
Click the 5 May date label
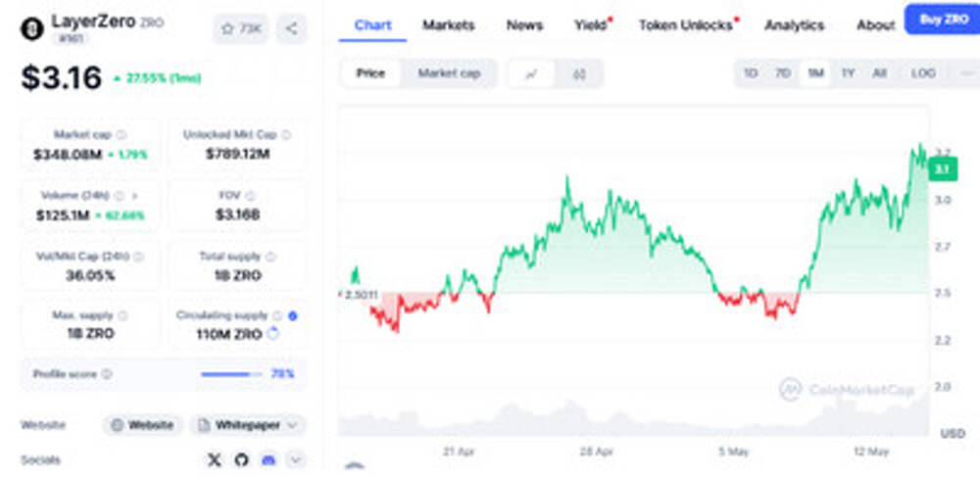point(734,452)
